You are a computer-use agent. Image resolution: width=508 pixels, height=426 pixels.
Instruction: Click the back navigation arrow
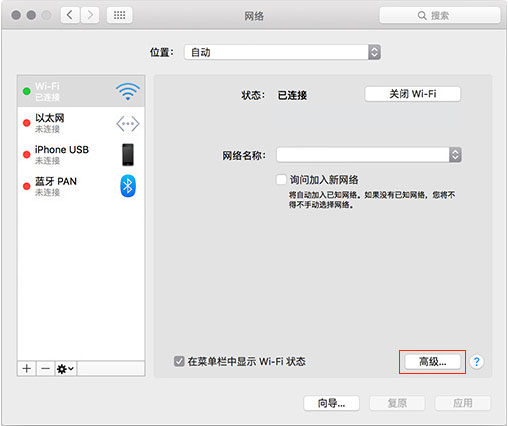click(70, 15)
